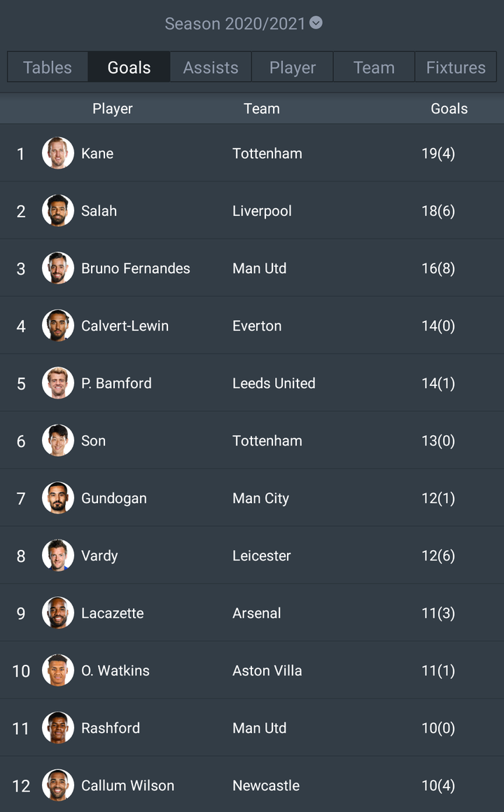Open the Player tab
This screenshot has width=504, height=812.
293,67
